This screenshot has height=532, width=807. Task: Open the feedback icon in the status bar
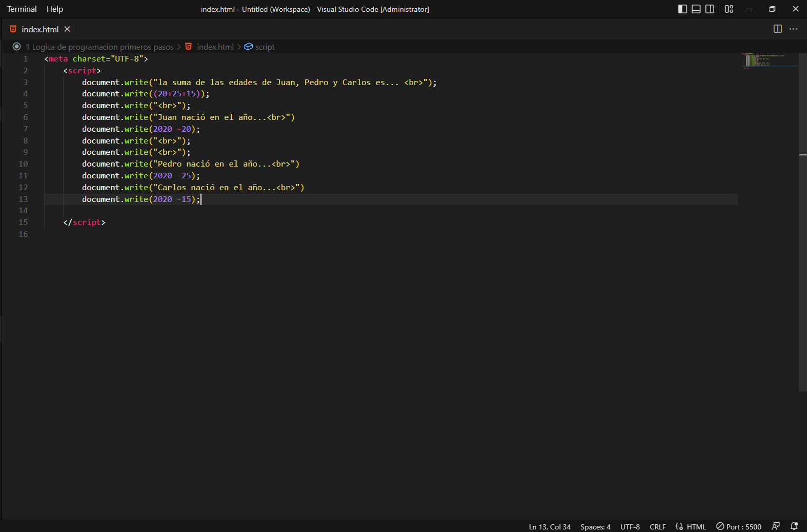point(776,526)
